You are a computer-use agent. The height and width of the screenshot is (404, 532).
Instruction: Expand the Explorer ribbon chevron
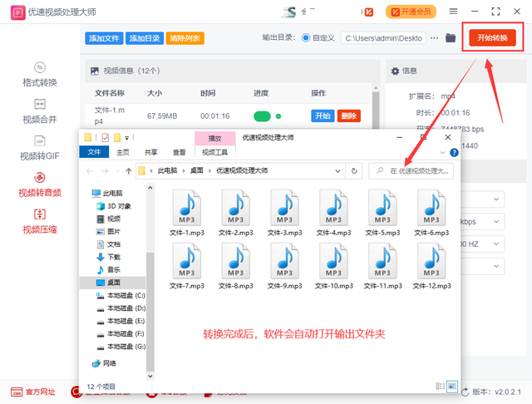coord(442,153)
